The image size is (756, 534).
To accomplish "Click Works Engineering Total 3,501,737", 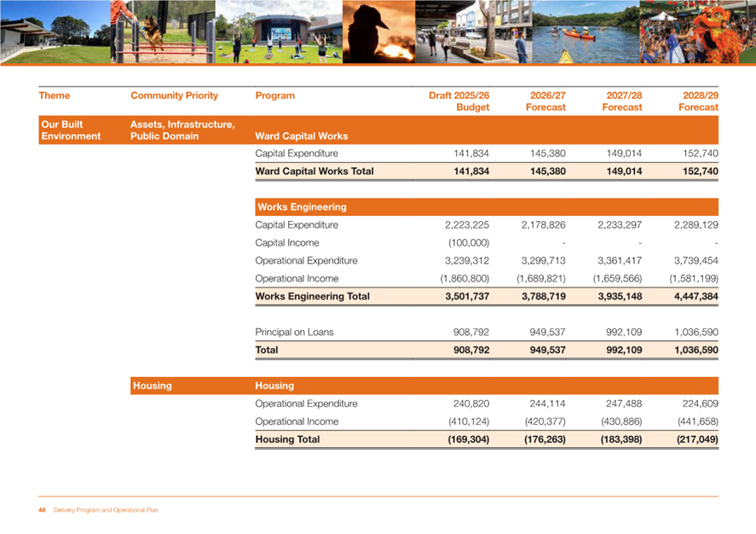I will 467,296.
